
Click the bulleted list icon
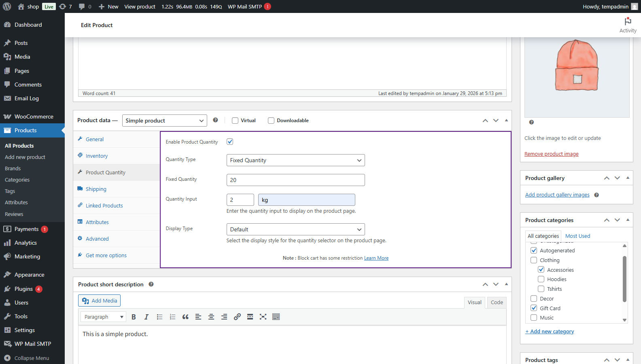click(159, 317)
